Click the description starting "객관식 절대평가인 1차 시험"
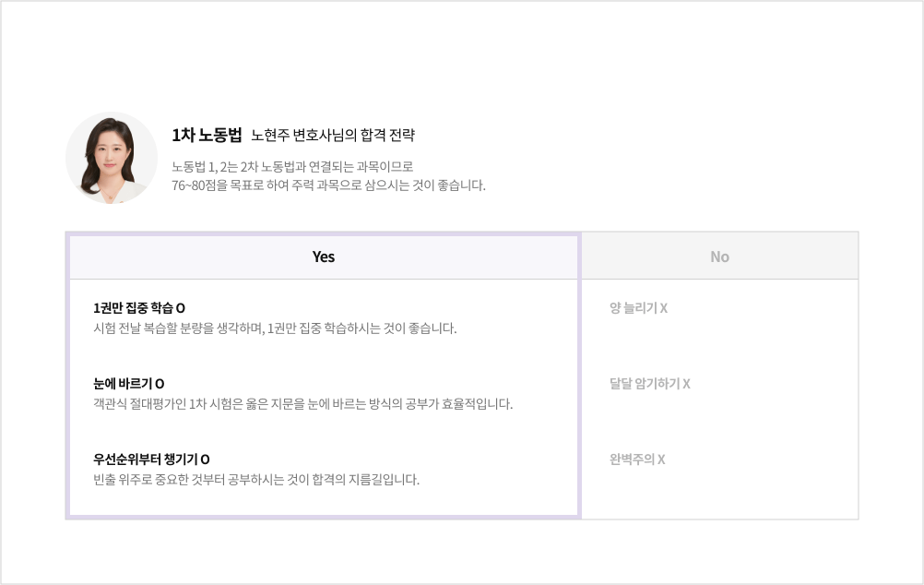 point(302,404)
